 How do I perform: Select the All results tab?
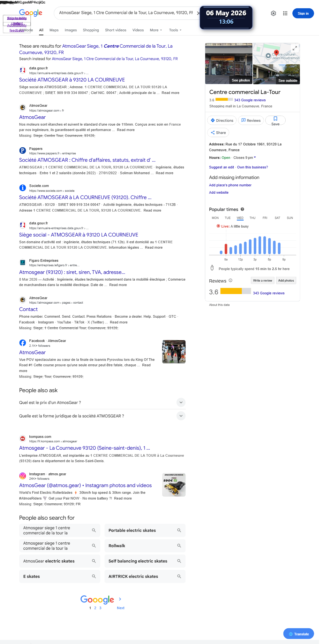[x=41, y=30]
